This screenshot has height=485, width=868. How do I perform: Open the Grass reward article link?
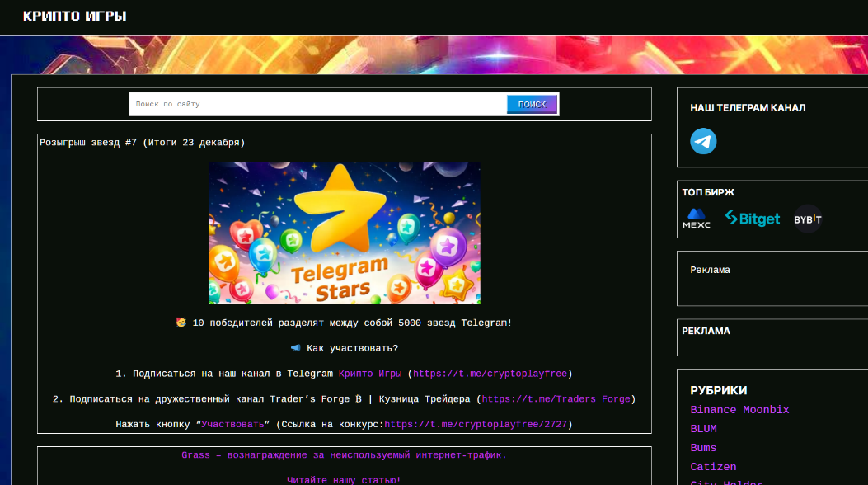(344, 455)
